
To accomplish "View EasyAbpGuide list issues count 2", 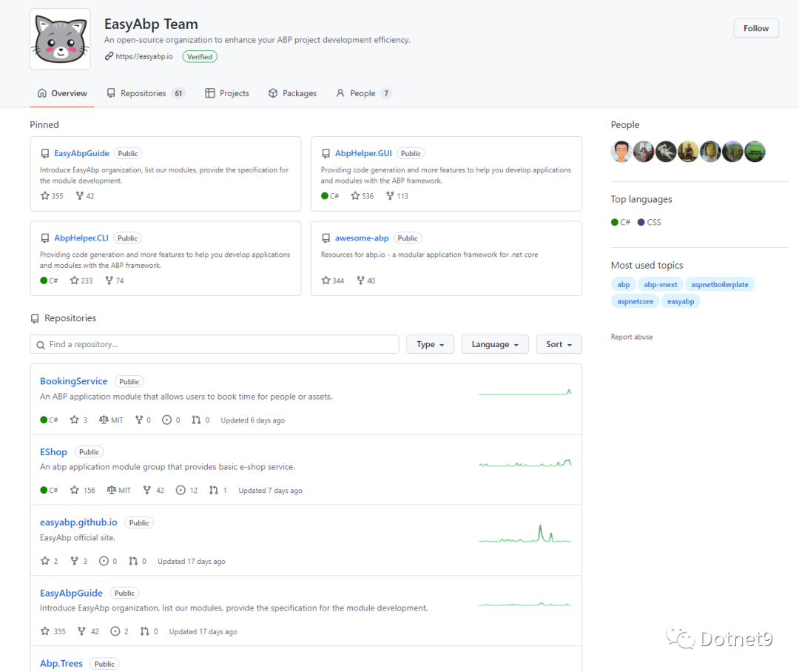I will pyautogui.click(x=119, y=631).
